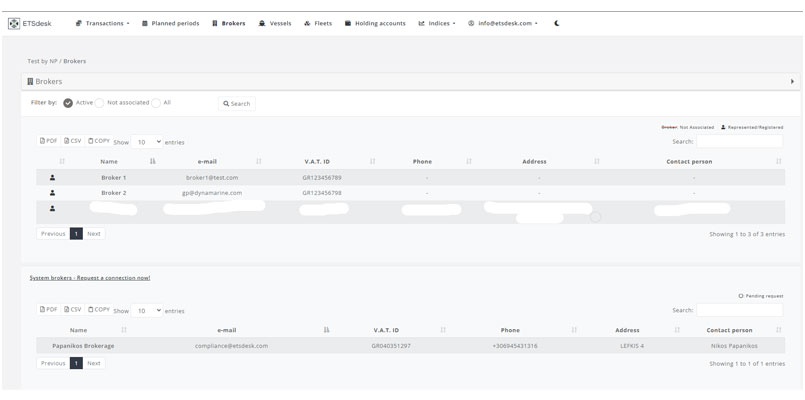Image resolution: width=805 pixels, height=400 pixels.
Task: Export top brokers table as CSV
Action: click(x=73, y=141)
